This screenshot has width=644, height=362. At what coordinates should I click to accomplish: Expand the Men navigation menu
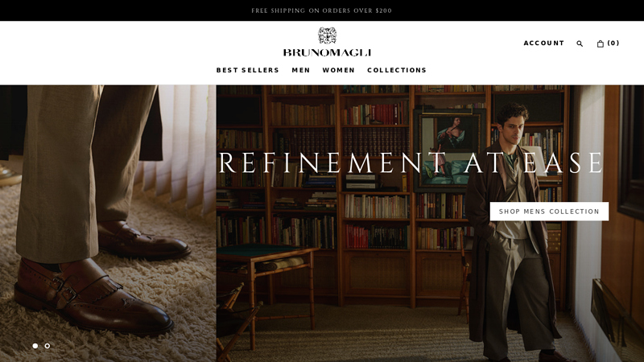click(301, 70)
